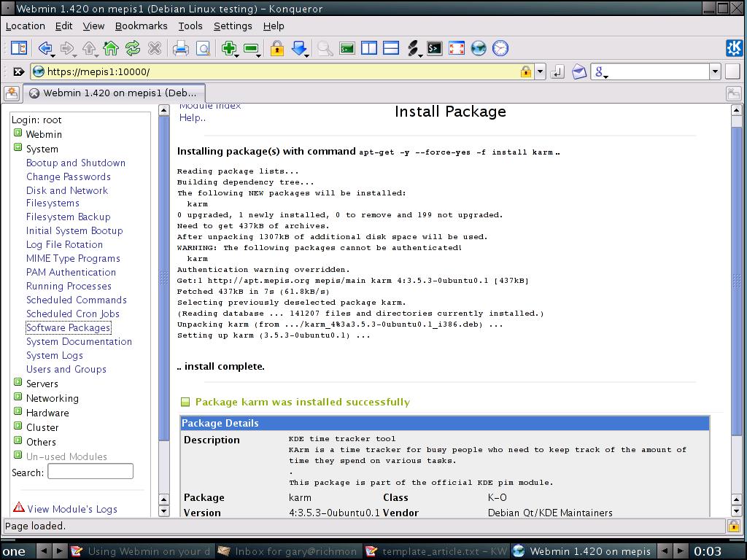
Task: Enlarge font with green plus icon
Action: point(229,48)
